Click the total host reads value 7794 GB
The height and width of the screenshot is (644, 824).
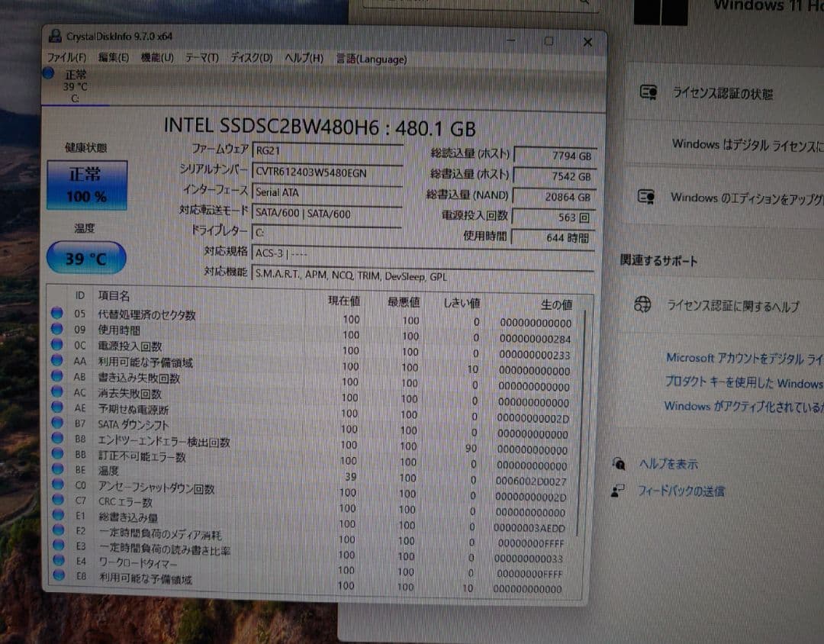(x=555, y=156)
